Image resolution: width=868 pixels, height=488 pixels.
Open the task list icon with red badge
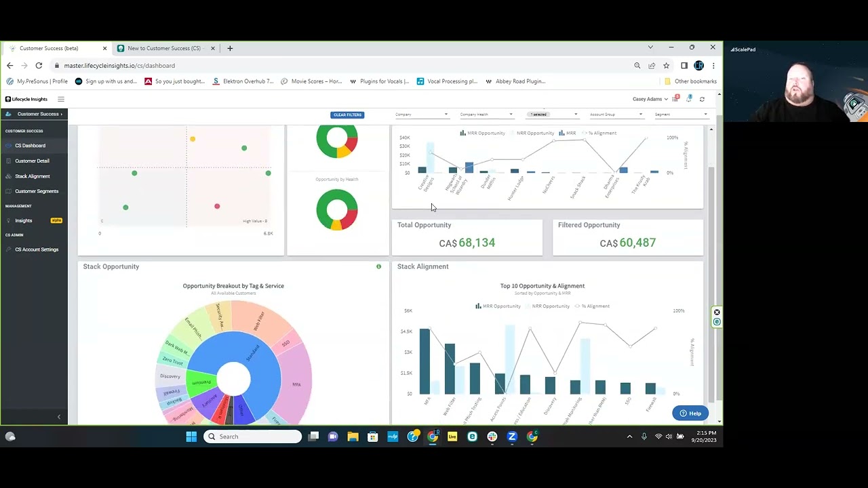click(x=675, y=99)
